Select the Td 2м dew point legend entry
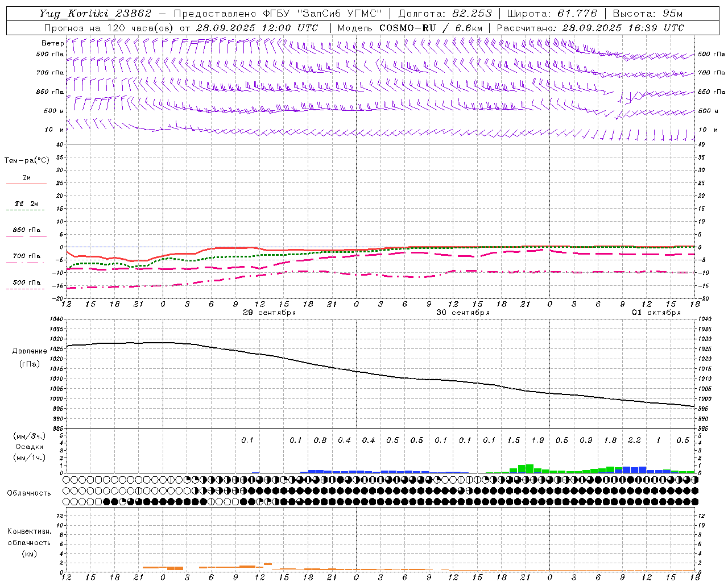The height and width of the screenshot is (582, 728). 26,204
